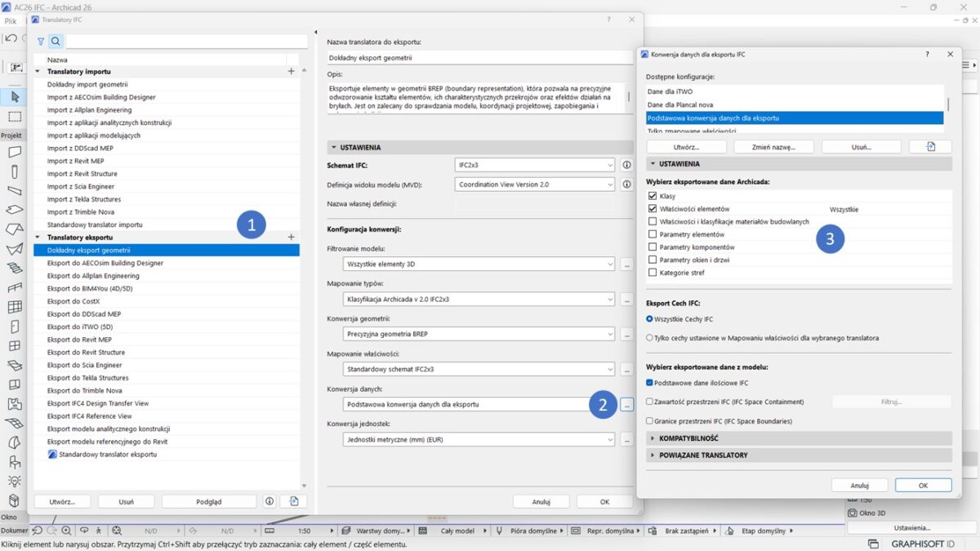Open the Schemat IFC dropdown
980x551 pixels.
tap(534, 165)
